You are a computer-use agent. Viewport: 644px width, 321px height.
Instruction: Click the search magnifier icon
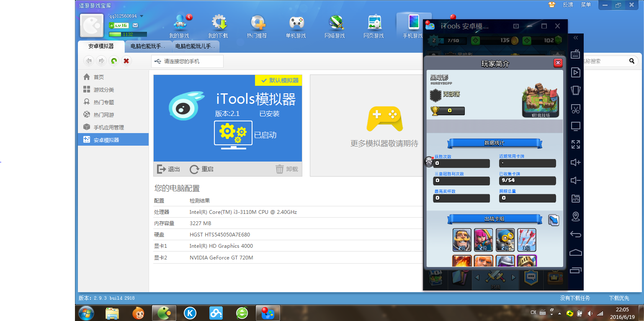click(x=632, y=61)
